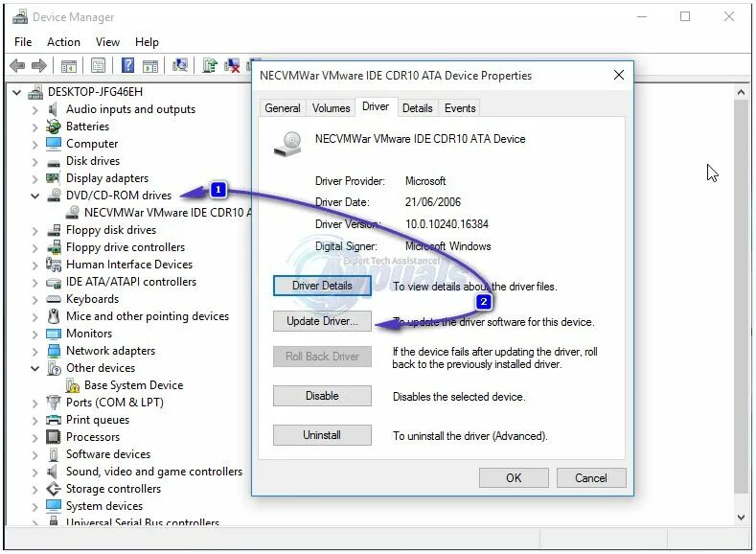Open the View menu
Image resolution: width=756 pixels, height=554 pixels.
tap(107, 42)
